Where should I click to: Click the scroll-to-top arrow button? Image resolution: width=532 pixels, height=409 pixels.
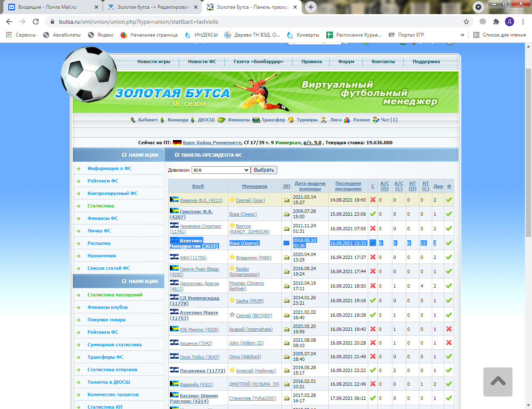[498, 382]
